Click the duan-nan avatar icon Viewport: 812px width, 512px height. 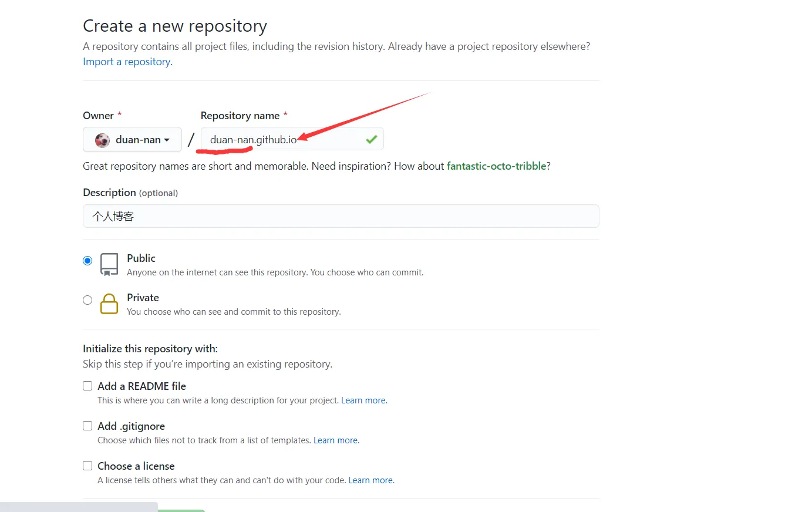102,140
